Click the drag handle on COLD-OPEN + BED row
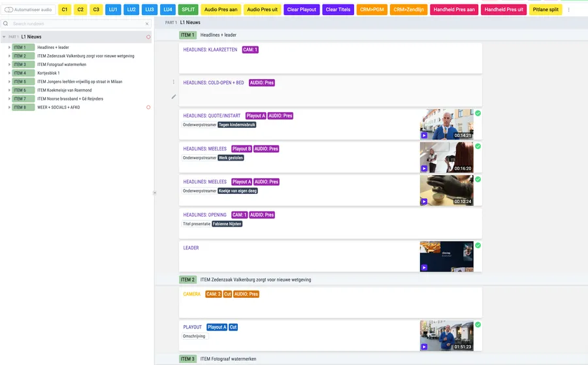 pos(173,82)
